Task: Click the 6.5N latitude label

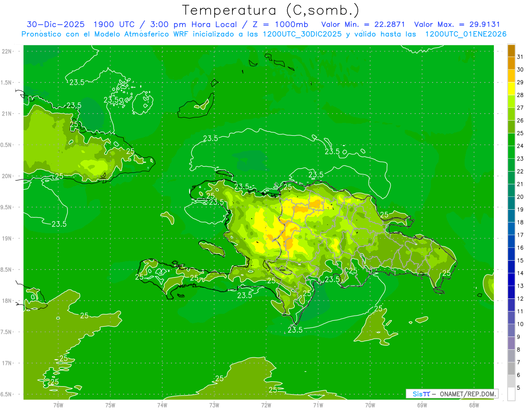Action: tap(7, 394)
